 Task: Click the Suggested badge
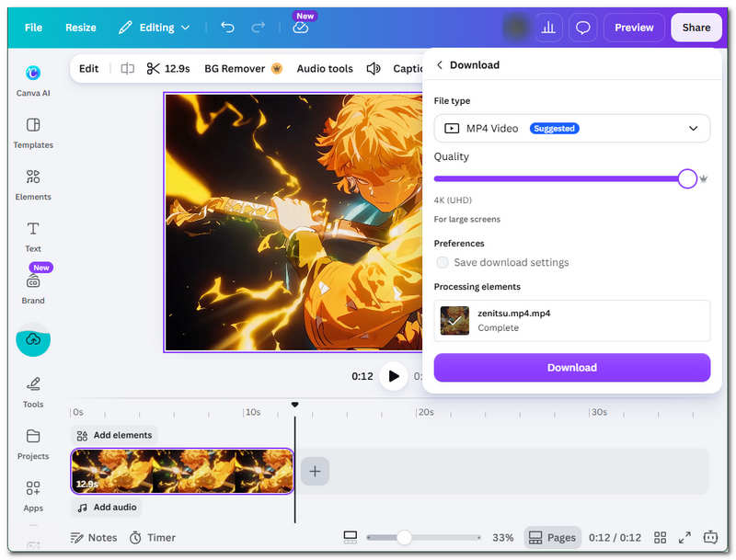pyautogui.click(x=555, y=129)
